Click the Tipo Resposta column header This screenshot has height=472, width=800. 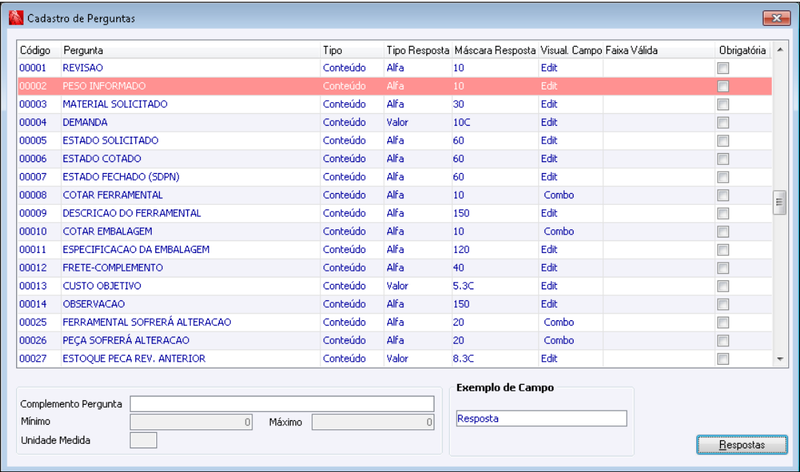point(418,50)
